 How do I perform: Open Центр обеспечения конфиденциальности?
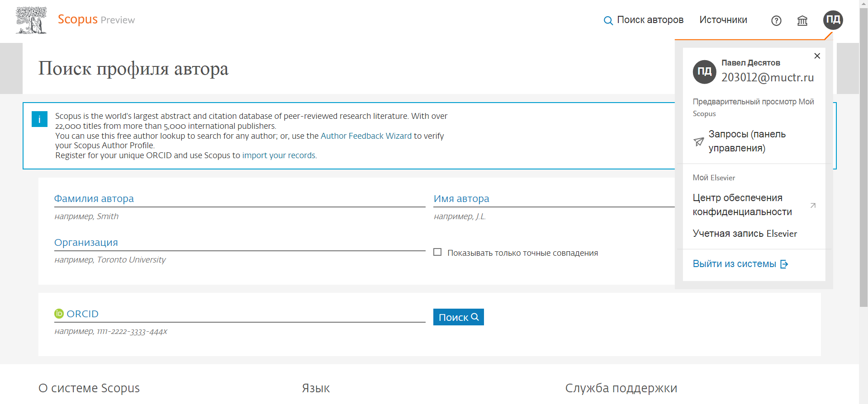[x=742, y=205]
